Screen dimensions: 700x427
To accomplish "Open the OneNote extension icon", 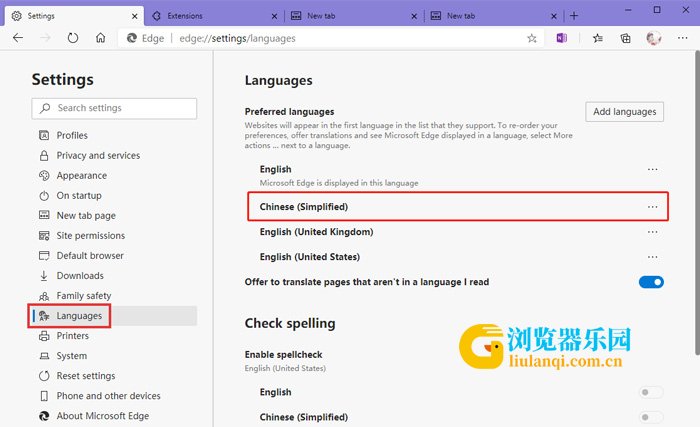I will pos(562,38).
